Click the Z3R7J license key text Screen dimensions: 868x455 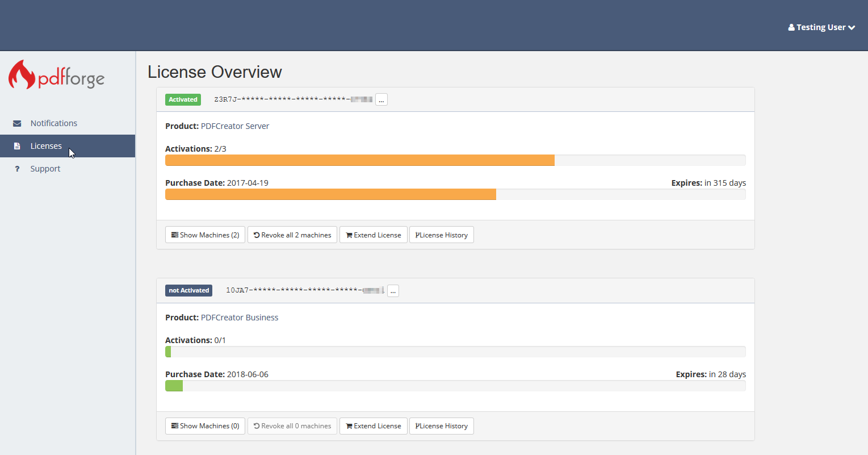coord(293,99)
